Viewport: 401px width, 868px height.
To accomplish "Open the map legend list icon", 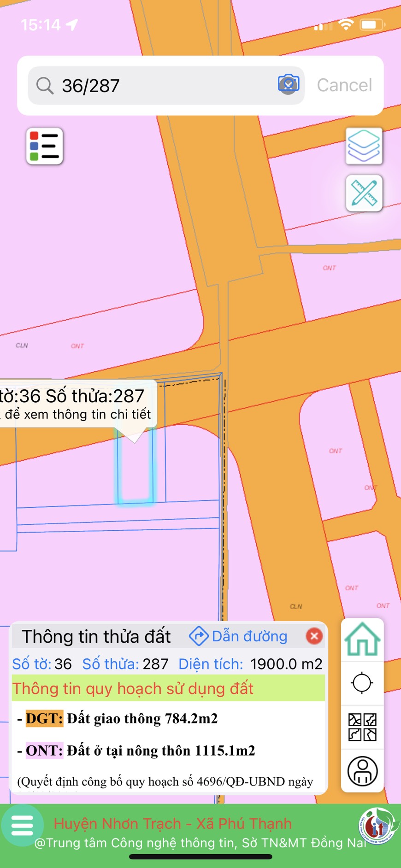I will point(44,146).
